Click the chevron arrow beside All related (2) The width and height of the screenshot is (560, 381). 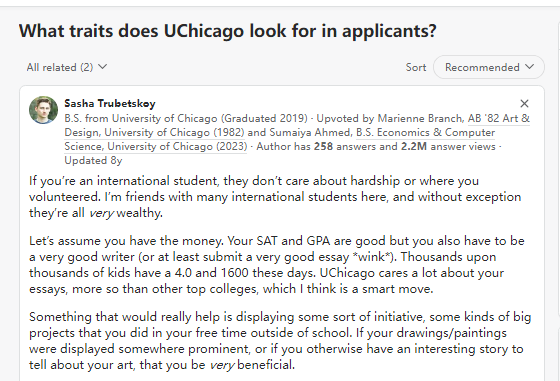point(102,67)
